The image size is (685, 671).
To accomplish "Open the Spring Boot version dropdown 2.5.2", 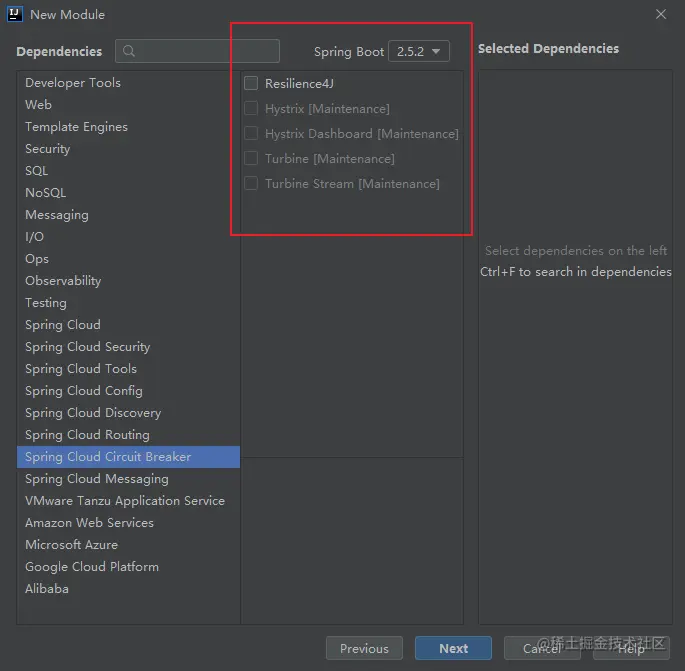I will coord(419,51).
